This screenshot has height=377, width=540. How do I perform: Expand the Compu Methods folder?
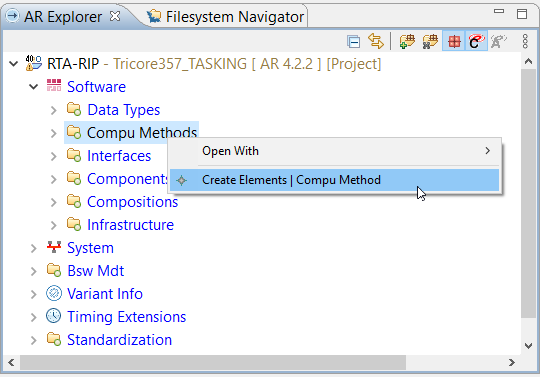(x=53, y=133)
